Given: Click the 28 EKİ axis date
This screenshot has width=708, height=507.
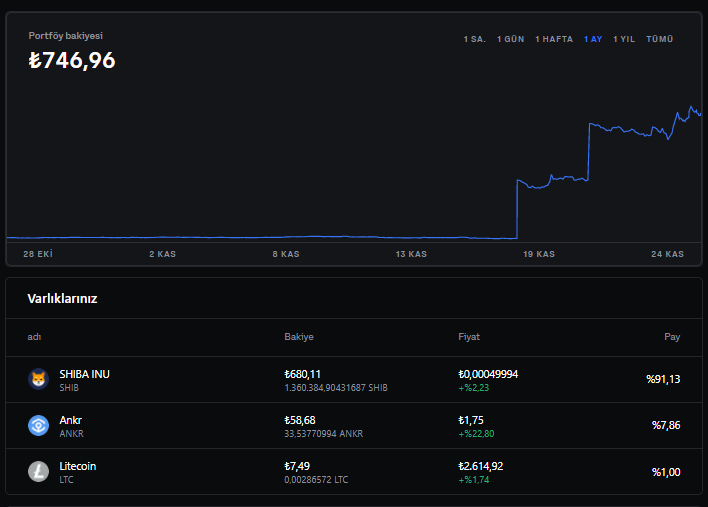Looking at the screenshot, I should tap(38, 254).
